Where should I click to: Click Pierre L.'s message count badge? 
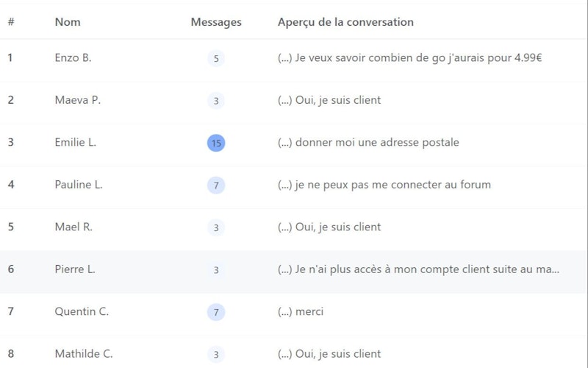tap(216, 270)
